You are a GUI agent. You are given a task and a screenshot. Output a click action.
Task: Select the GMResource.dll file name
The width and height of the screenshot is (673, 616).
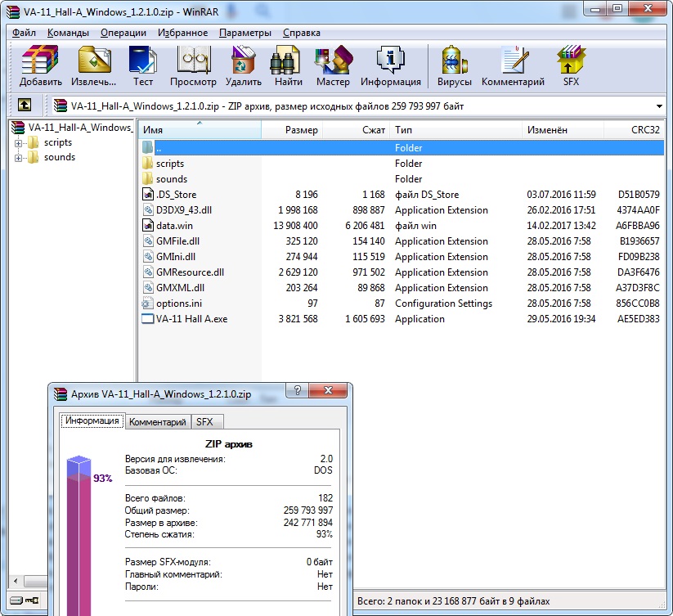[191, 272]
